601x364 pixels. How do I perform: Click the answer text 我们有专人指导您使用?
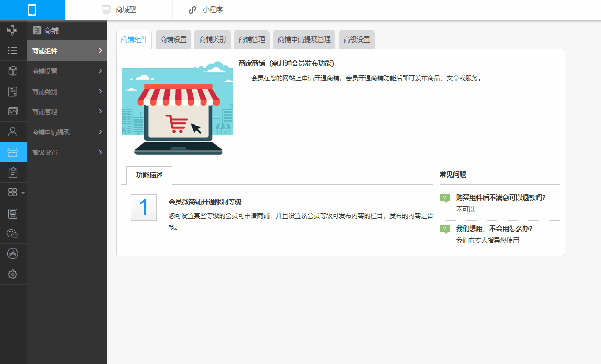click(487, 240)
